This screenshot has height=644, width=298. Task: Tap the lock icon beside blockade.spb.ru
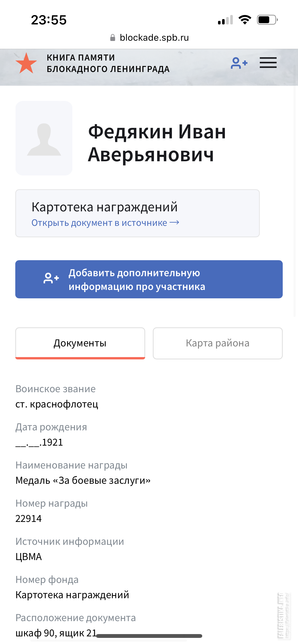coord(113,38)
